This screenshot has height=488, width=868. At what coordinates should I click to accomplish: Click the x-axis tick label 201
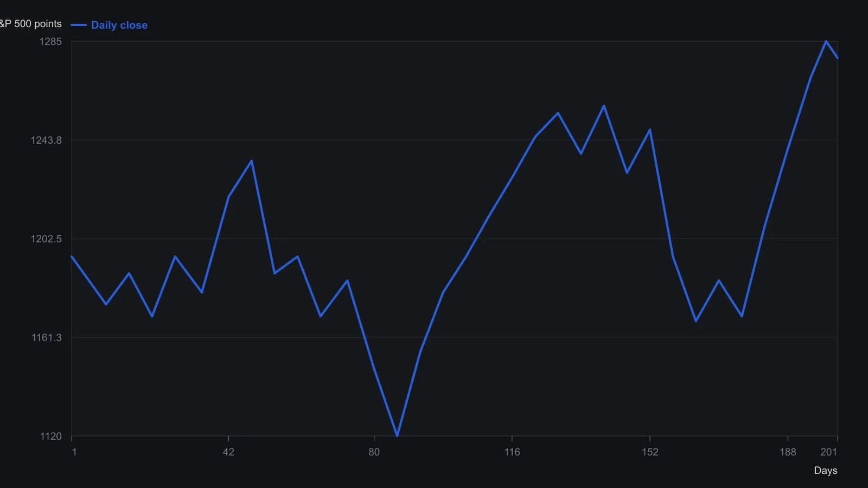[828, 452]
